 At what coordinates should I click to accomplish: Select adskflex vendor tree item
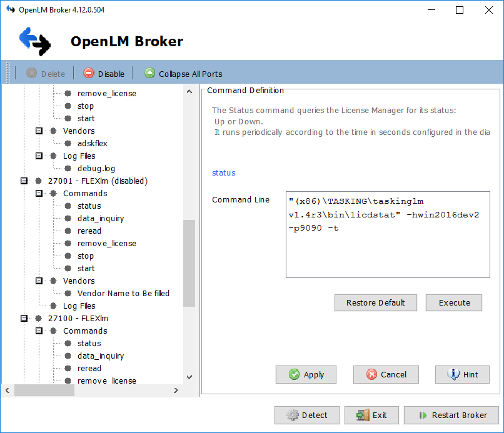click(x=92, y=143)
